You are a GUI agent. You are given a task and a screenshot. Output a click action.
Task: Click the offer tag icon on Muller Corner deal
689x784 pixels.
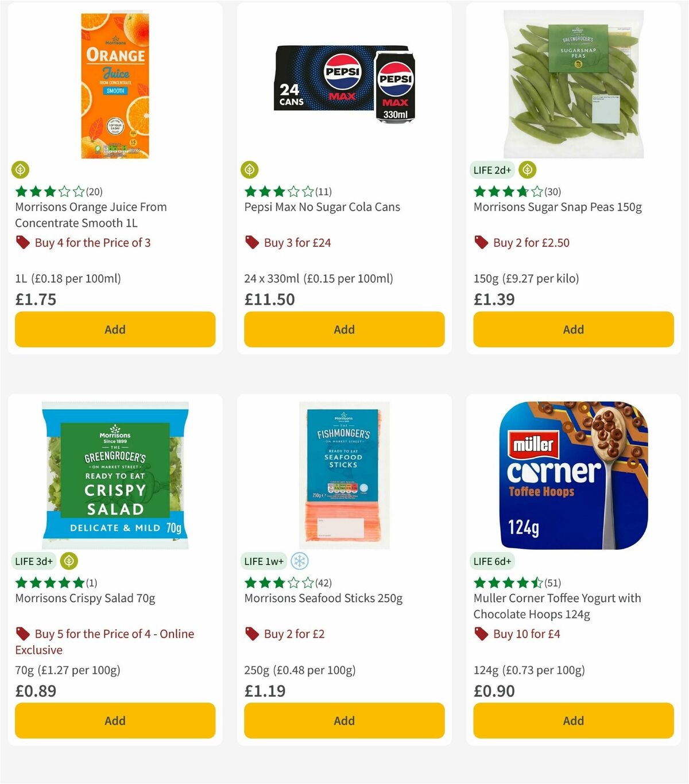[481, 634]
